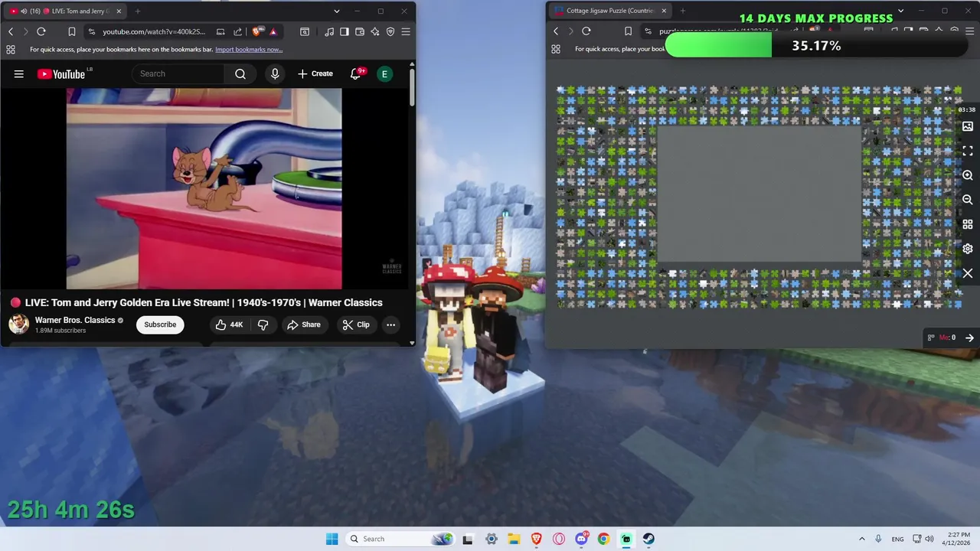Open Steam from the taskbar
The image size is (980, 551).
[x=648, y=539]
